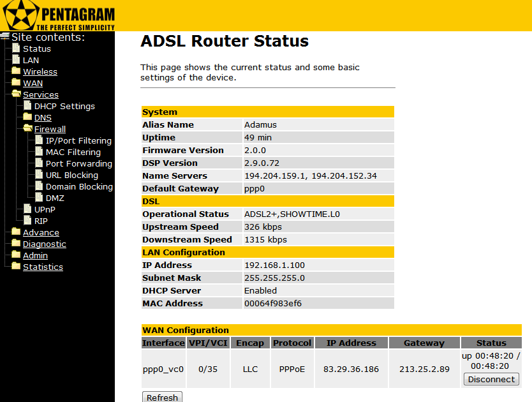Open the UPnP settings page
The width and height of the screenshot is (532, 402).
pyautogui.click(x=45, y=210)
